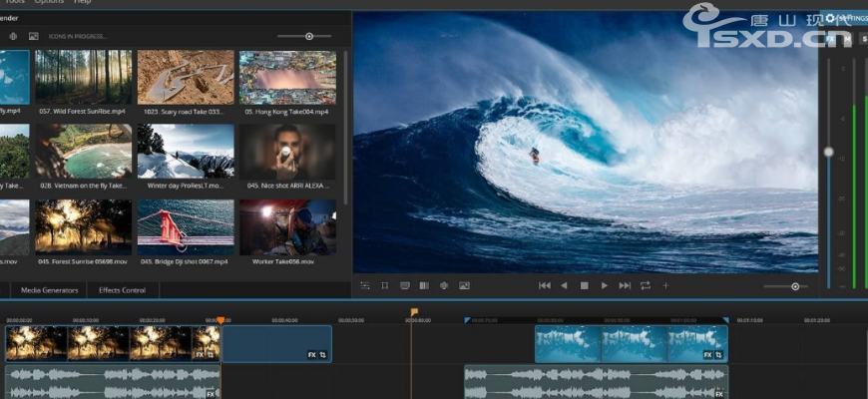
Task: Save a snapshot with the image icon in preview bar
Action: click(x=464, y=285)
